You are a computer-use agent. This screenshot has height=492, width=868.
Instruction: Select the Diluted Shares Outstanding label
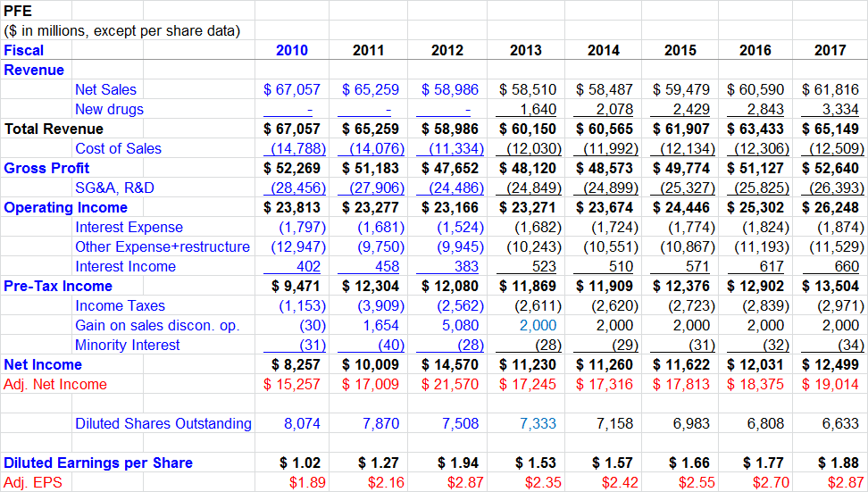(x=163, y=424)
